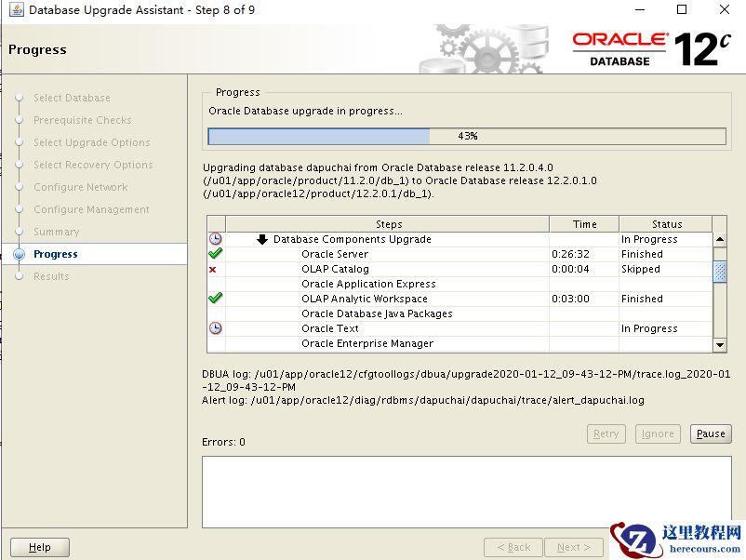Click the Time column header
The image size is (746, 560).
point(584,224)
